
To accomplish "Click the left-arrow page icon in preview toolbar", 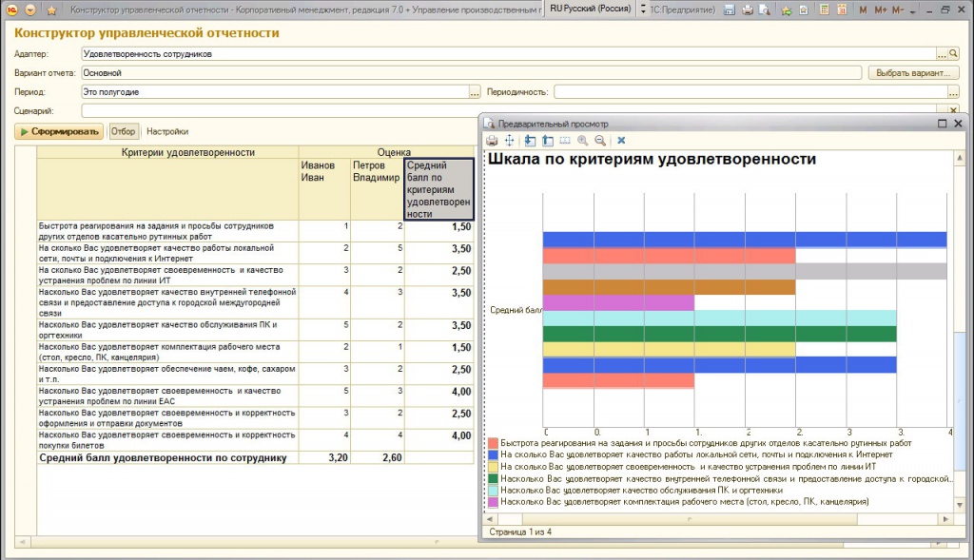I will tap(530, 141).
